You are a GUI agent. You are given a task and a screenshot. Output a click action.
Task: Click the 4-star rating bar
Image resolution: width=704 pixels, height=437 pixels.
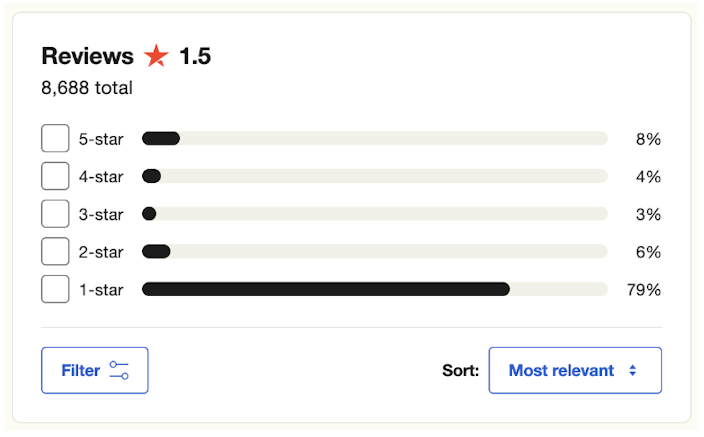pos(375,176)
